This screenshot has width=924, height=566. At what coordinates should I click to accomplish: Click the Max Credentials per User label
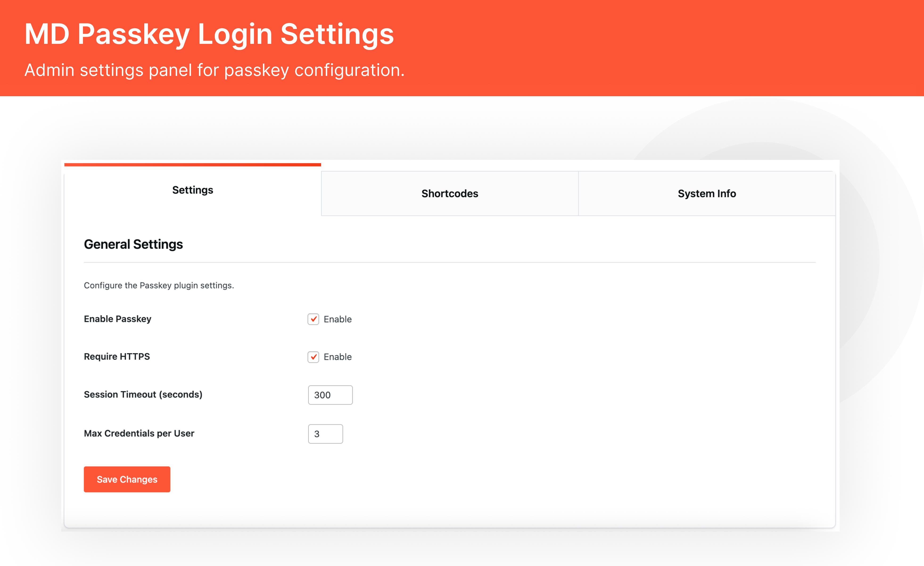coord(139,433)
